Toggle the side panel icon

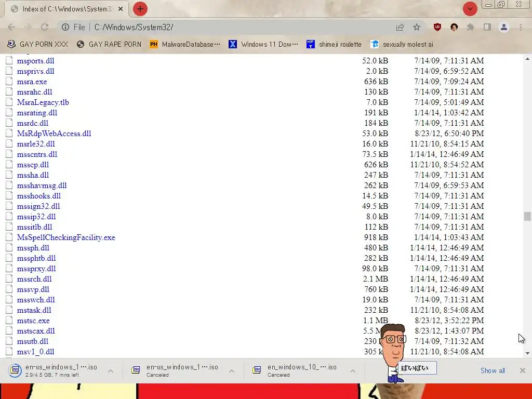point(487,27)
